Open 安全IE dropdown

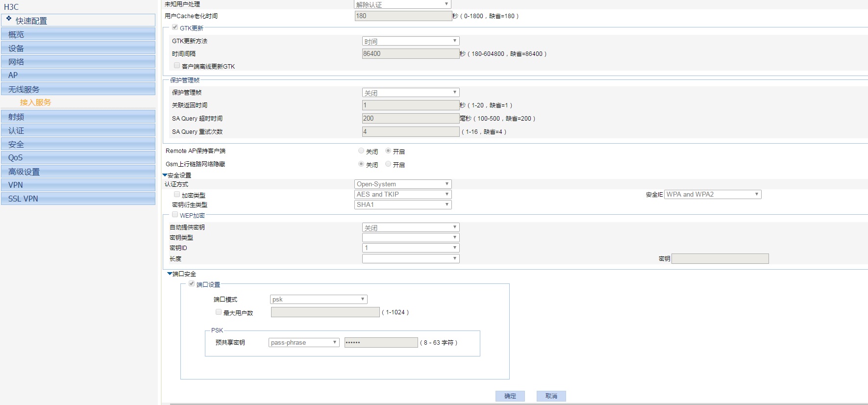point(713,194)
